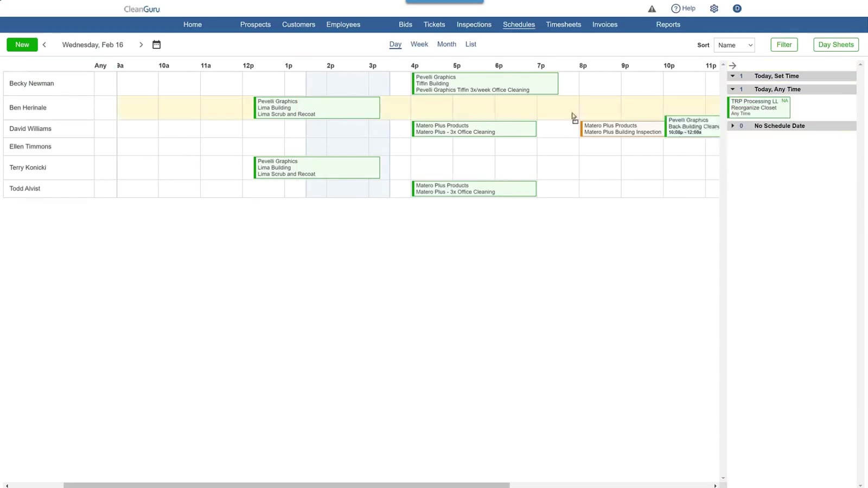Go to previous day with left chevron
The image size is (868, 488).
pyautogui.click(x=44, y=45)
